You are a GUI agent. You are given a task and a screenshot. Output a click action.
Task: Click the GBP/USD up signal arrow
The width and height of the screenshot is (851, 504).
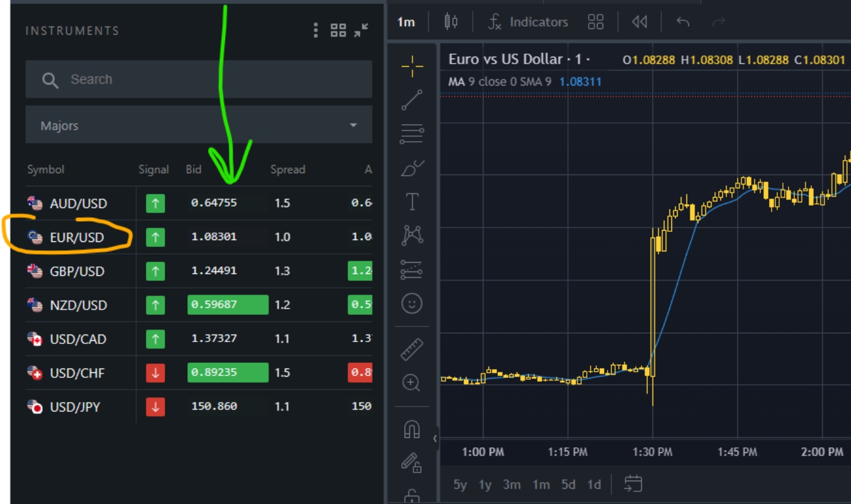pyautogui.click(x=155, y=272)
